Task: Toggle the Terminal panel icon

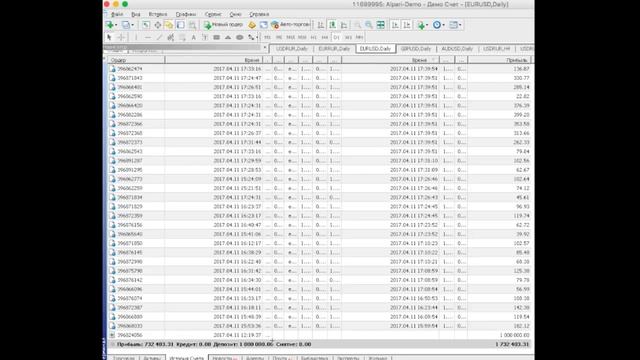Action: 180,25
